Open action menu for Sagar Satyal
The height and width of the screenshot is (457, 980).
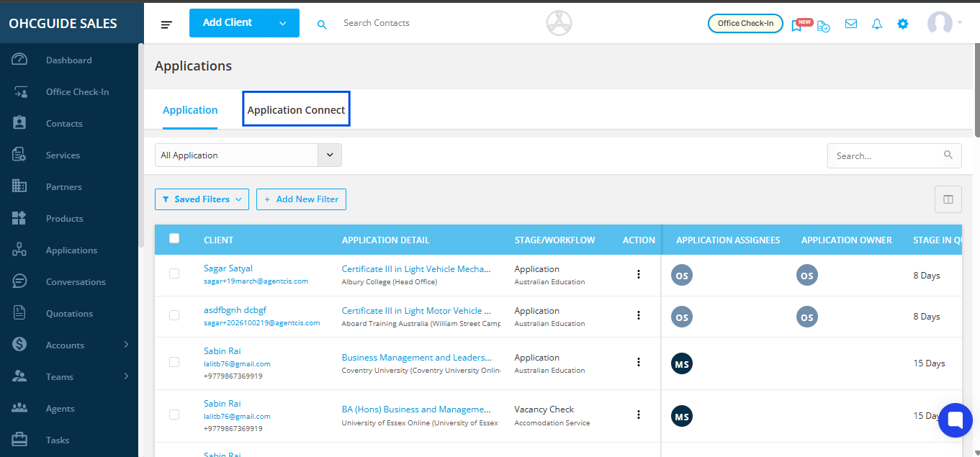[x=638, y=274]
